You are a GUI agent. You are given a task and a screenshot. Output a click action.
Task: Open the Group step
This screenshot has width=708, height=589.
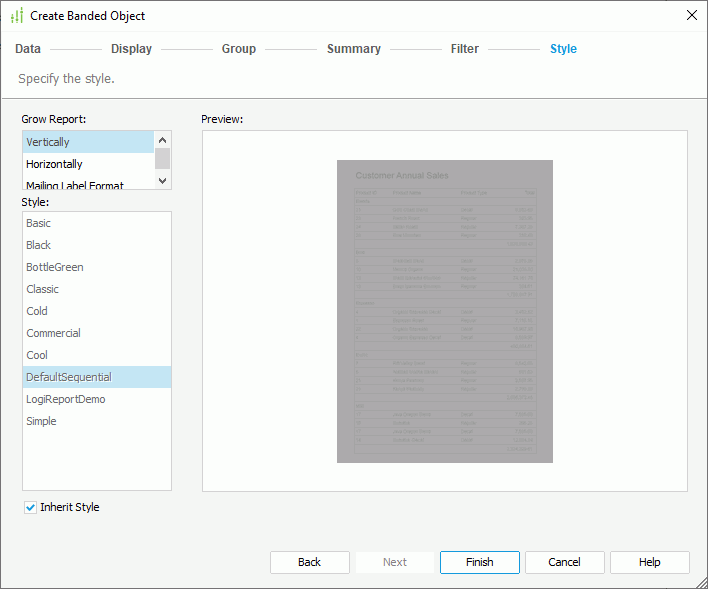[x=239, y=49]
